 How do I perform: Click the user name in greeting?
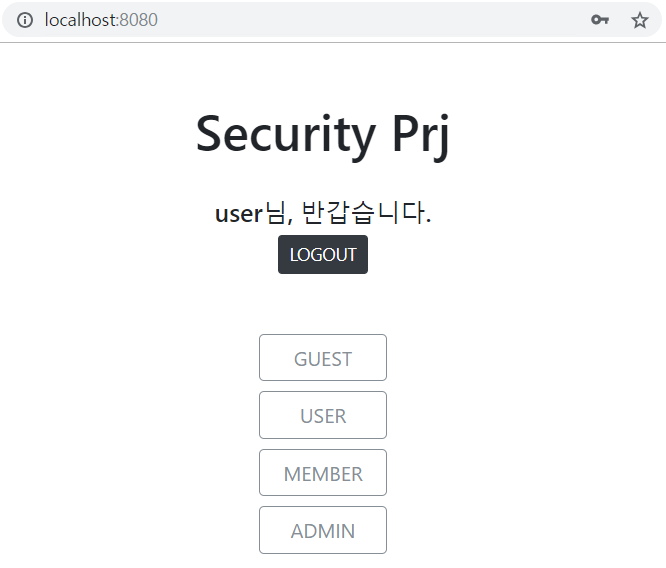click(x=239, y=214)
